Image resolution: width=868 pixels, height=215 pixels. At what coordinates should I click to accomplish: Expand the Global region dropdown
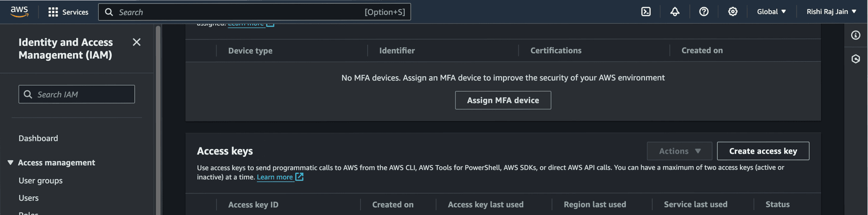point(771,12)
